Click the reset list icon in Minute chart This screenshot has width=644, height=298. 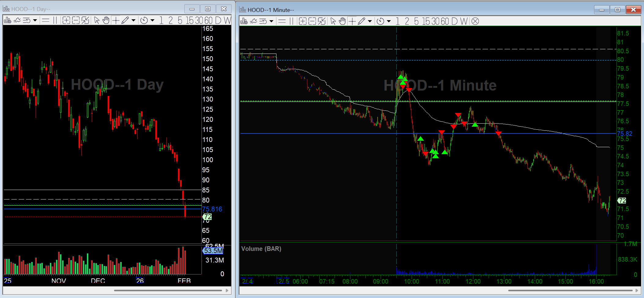point(263,21)
